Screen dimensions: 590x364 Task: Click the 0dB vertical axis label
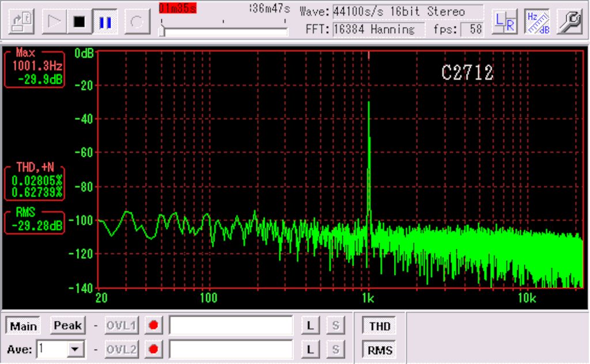[84, 54]
